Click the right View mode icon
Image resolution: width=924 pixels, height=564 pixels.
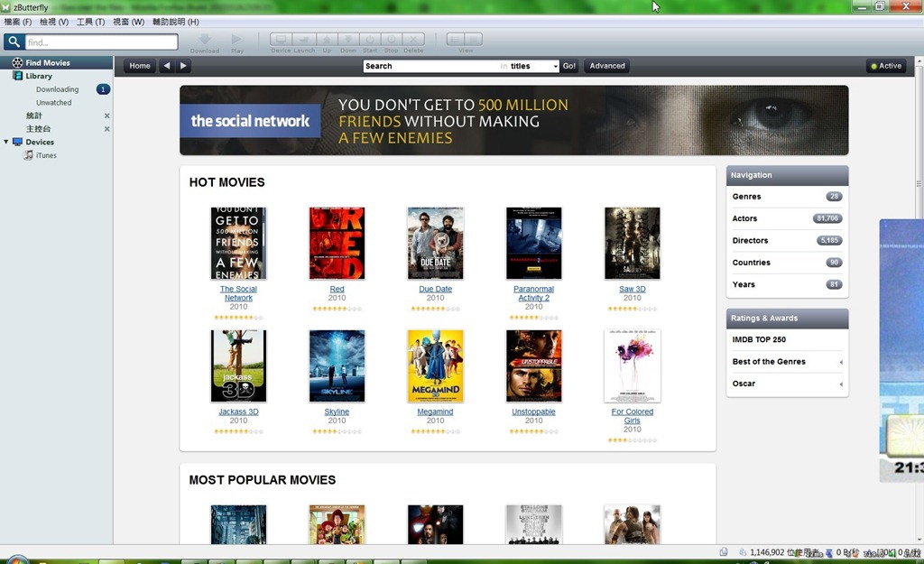click(473, 40)
